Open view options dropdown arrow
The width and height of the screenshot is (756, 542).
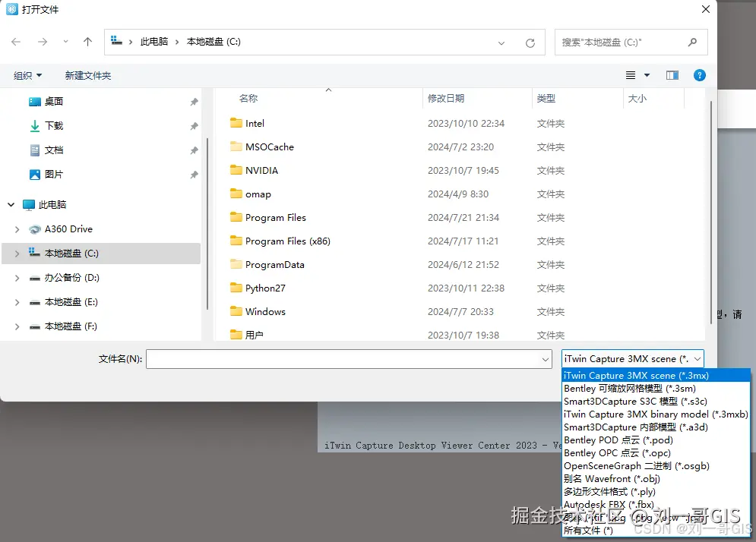point(647,75)
